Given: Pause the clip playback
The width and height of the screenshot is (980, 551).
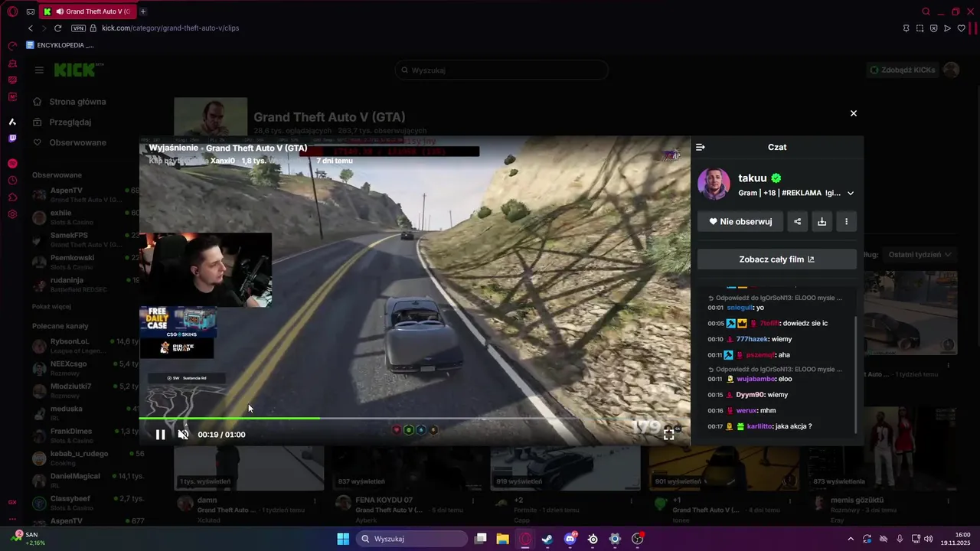Looking at the screenshot, I should (160, 435).
